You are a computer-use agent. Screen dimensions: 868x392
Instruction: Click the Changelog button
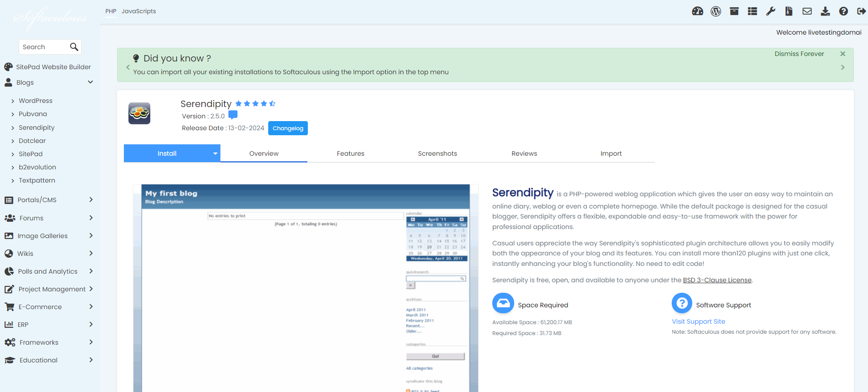pyautogui.click(x=288, y=128)
